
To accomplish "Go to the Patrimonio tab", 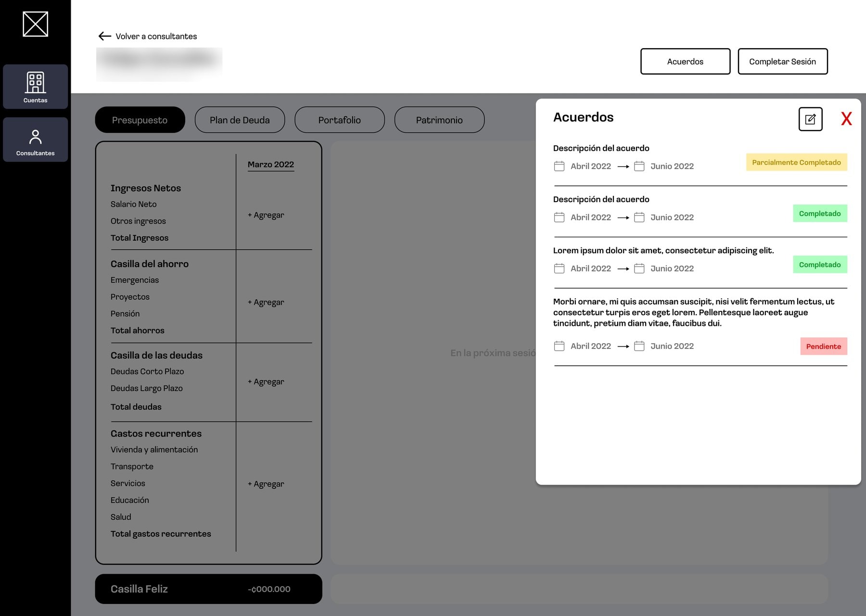I will click(439, 120).
